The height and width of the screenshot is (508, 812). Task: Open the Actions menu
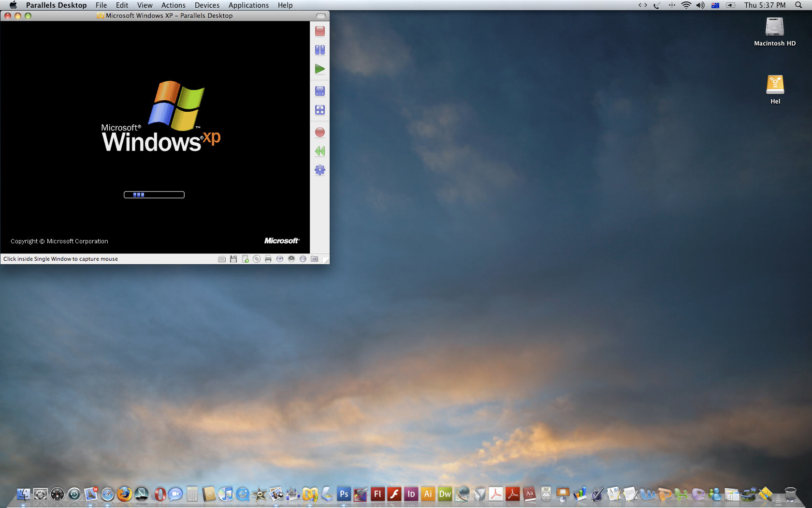173,5
